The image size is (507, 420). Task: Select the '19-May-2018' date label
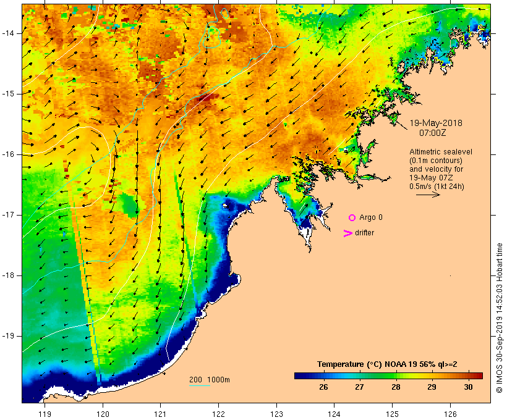click(x=436, y=123)
